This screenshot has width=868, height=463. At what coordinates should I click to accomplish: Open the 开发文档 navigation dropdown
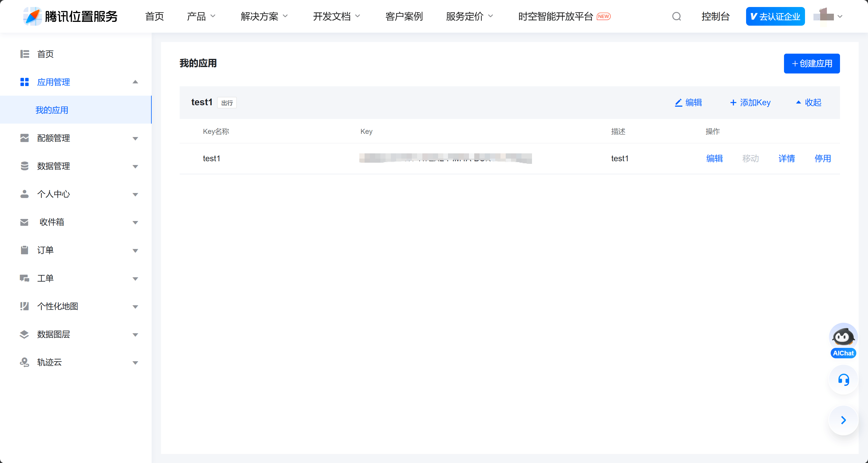pos(336,16)
